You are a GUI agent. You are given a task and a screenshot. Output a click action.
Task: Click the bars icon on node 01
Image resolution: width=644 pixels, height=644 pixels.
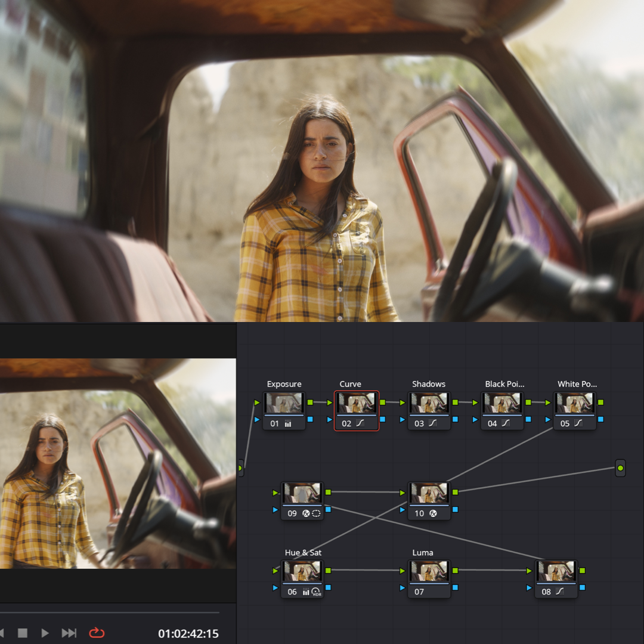coord(288,423)
